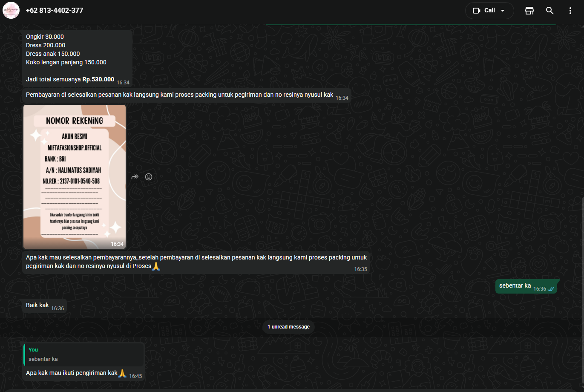Open the Nomor Rekening image thumbnail
The width and height of the screenshot is (584, 392).
coord(75,176)
